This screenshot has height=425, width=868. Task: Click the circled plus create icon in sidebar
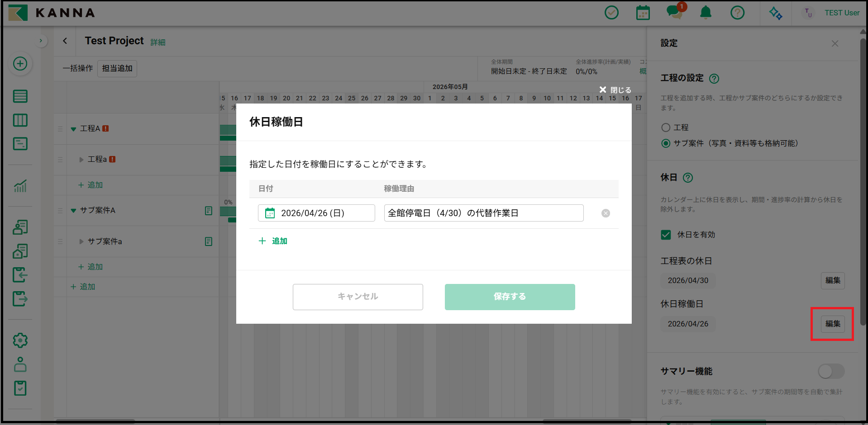(20, 64)
